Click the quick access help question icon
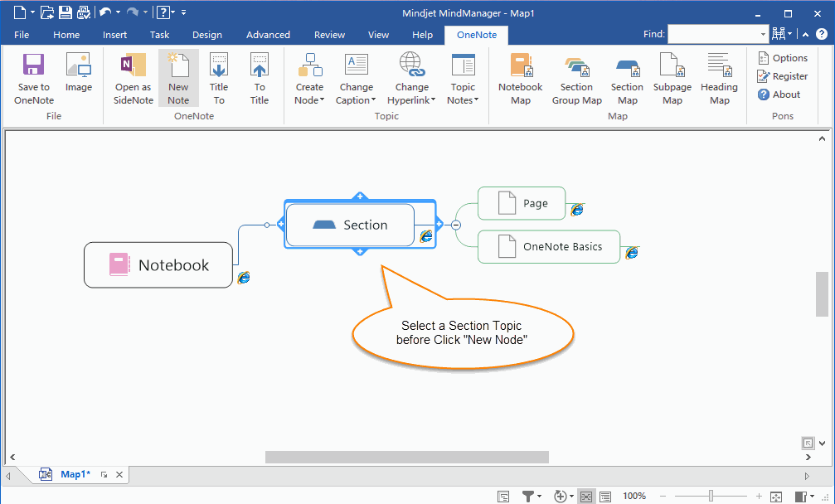This screenshot has width=835, height=504. point(163,12)
